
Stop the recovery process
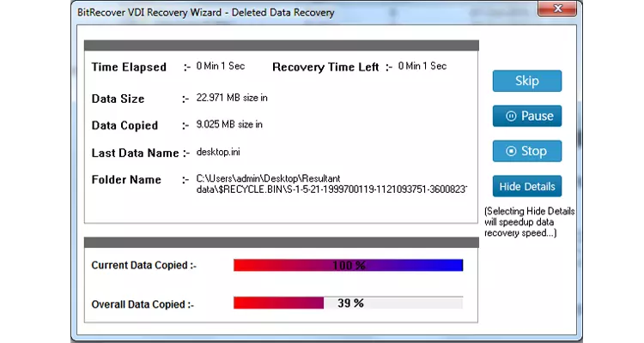coord(527,151)
